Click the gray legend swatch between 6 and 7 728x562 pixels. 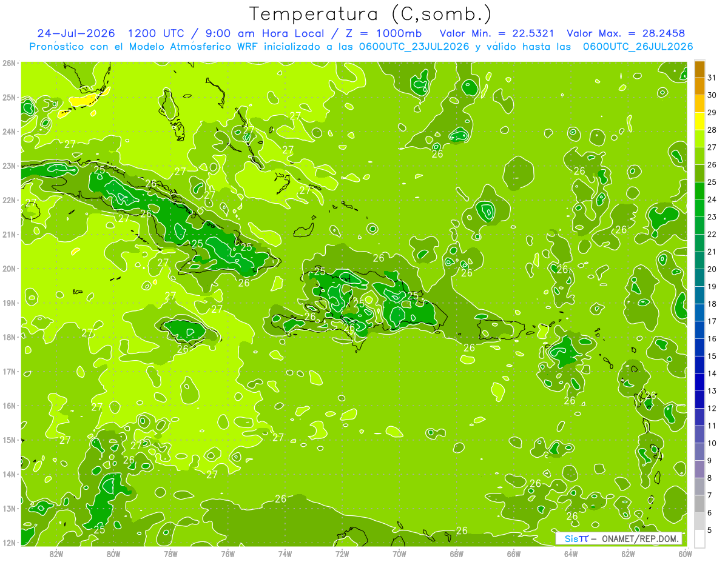699,504
